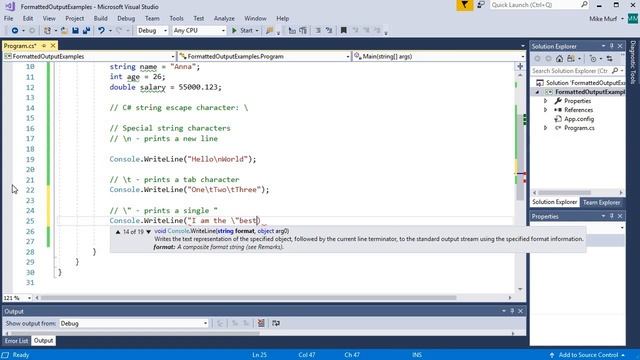Click the Clear All icon in Output panel
The width and height of the screenshot is (640, 360).
(261, 323)
